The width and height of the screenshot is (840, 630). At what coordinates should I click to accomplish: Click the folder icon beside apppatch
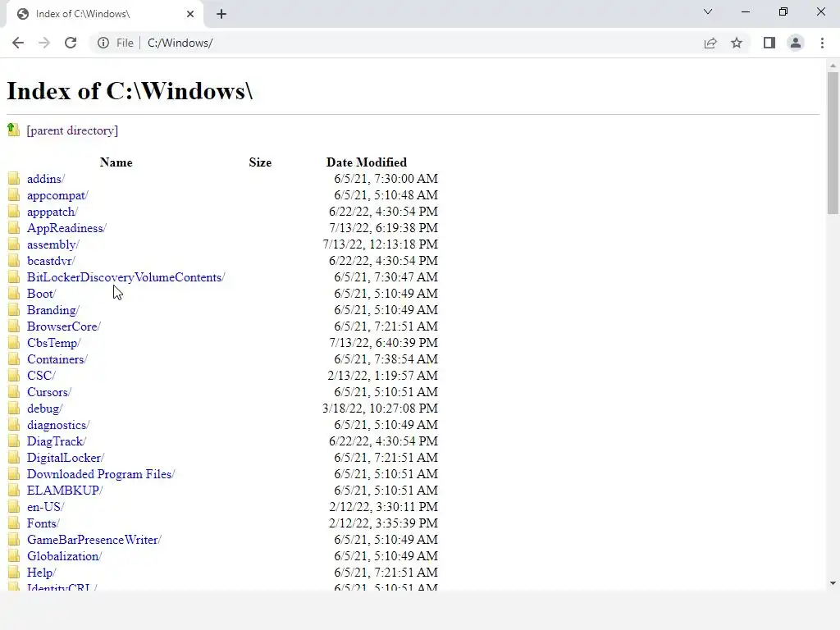tap(14, 211)
